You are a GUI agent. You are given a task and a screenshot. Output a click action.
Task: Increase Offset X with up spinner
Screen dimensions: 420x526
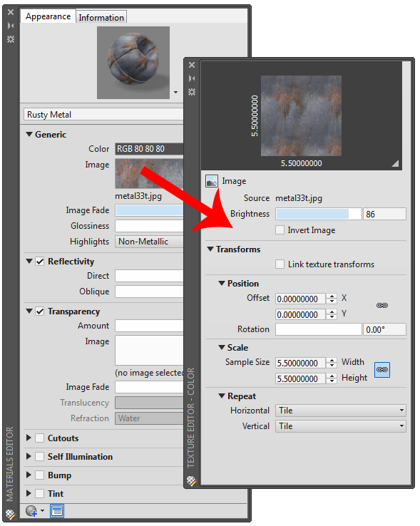click(332, 296)
